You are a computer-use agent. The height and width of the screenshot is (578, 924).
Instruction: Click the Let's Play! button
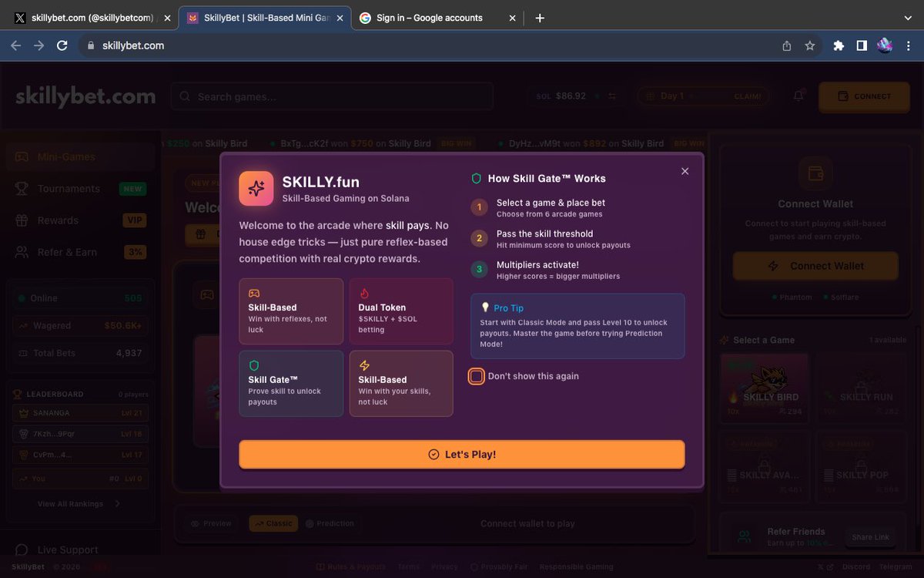coord(461,455)
